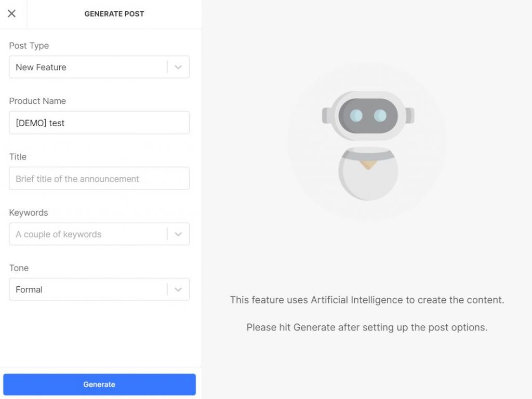Click the 'This feature uses Artificial Intelligence' text
Image resolution: width=532 pixels, height=399 pixels.
click(x=367, y=300)
